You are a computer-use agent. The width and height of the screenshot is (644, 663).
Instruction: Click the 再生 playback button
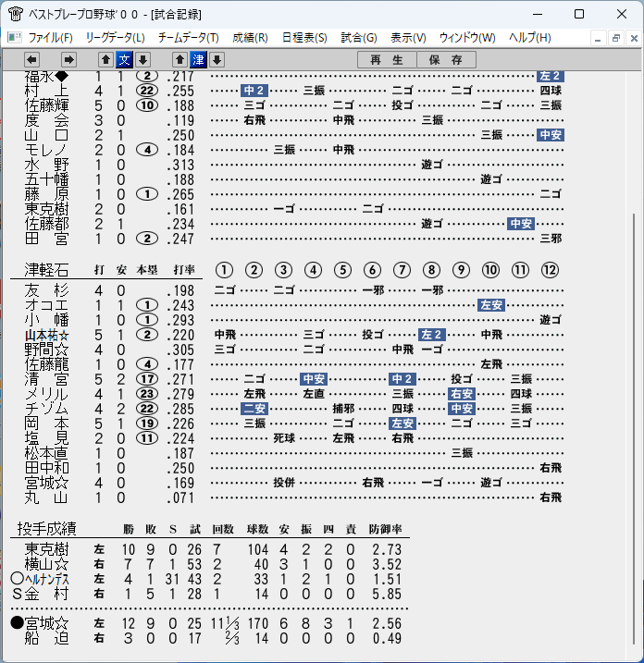[387, 59]
